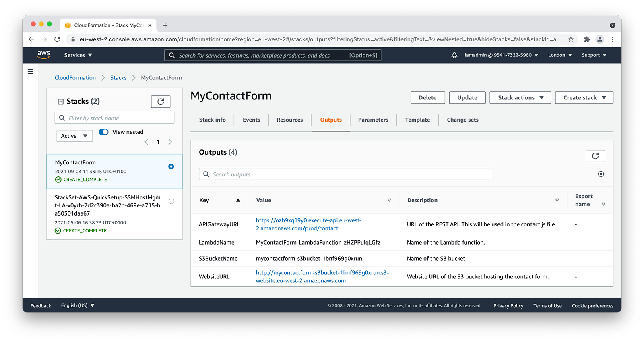This screenshot has width=644, height=342.
Task: Refresh the Stacks list panel
Action: (x=161, y=102)
